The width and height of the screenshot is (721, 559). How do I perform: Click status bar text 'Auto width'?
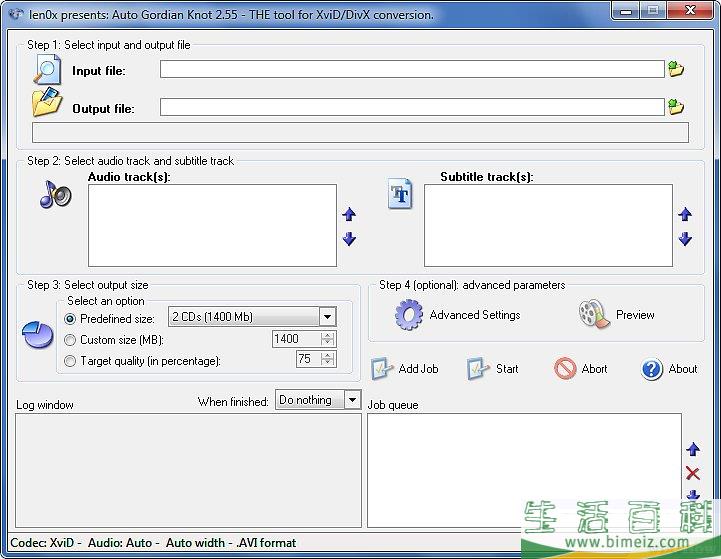coord(195,543)
